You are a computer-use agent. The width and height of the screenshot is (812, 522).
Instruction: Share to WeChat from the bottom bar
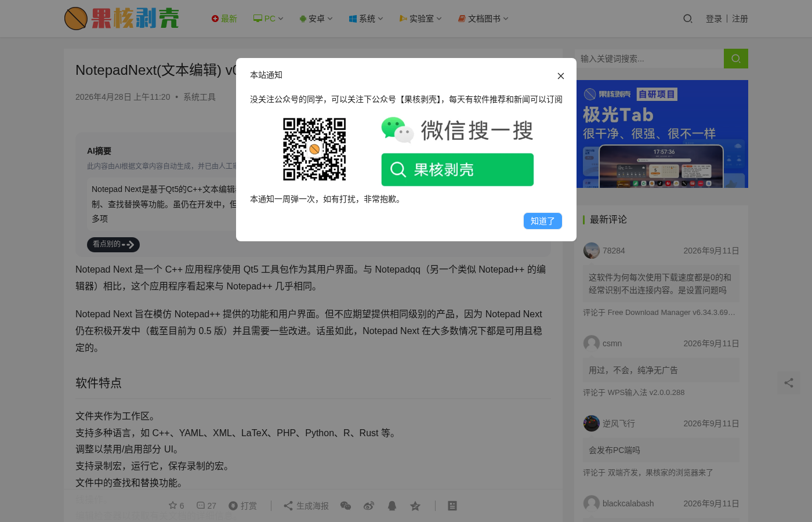click(x=346, y=506)
